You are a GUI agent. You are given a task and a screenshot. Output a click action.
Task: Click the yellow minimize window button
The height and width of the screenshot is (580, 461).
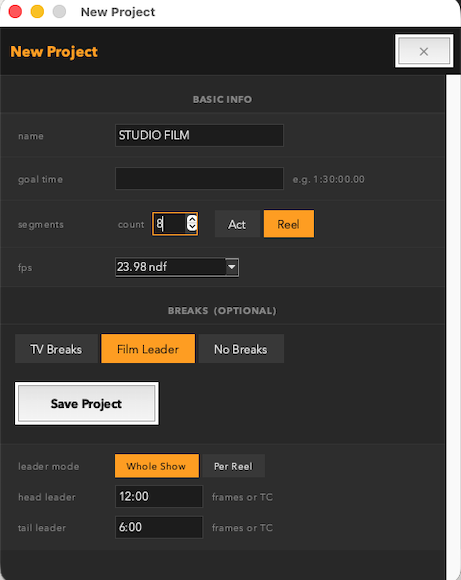click(x=37, y=11)
